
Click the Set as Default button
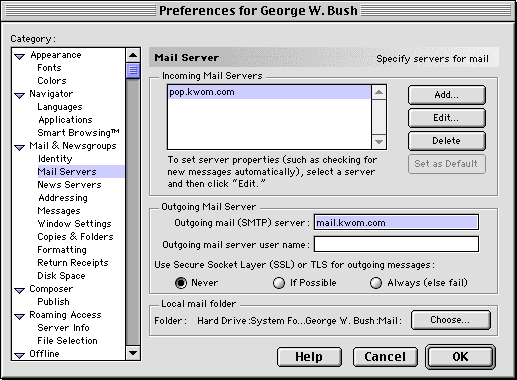coord(447,164)
